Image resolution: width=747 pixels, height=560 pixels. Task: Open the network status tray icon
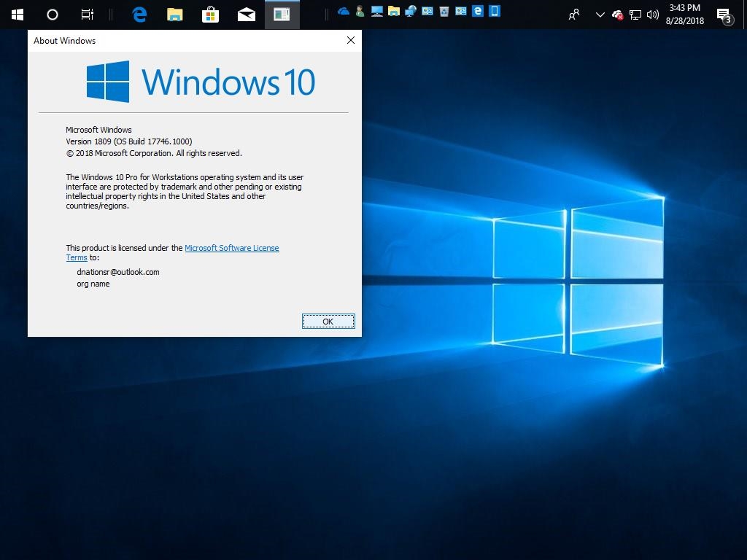click(635, 15)
